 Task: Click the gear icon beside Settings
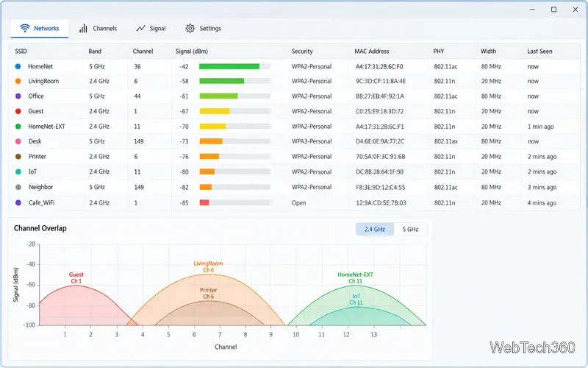coord(190,28)
